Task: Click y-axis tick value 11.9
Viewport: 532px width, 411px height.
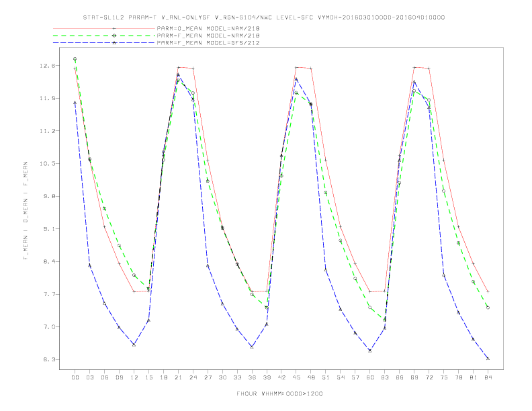Action: pyautogui.click(x=47, y=98)
